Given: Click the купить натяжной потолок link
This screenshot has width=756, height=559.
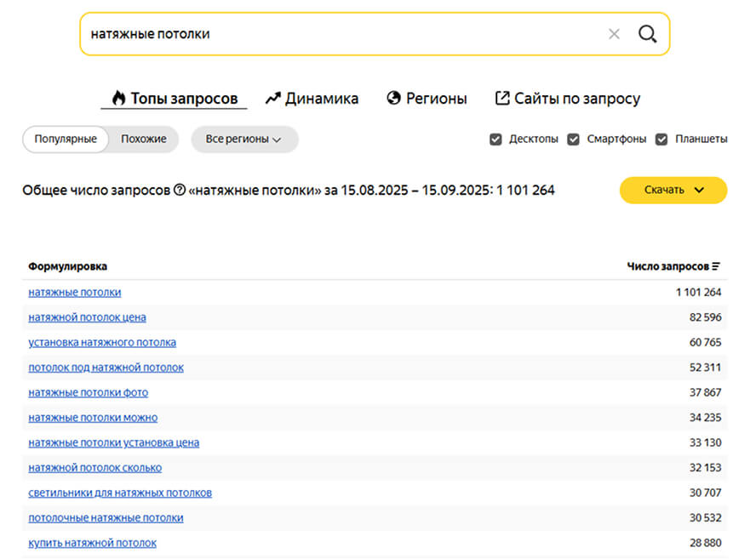Looking at the screenshot, I should 92,543.
